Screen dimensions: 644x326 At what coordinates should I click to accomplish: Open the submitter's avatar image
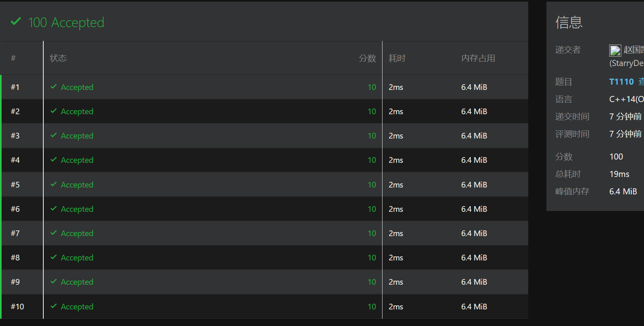pyautogui.click(x=615, y=50)
